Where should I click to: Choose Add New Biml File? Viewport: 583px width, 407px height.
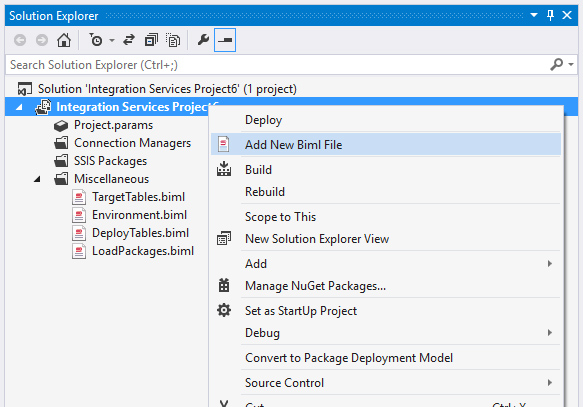coord(386,145)
